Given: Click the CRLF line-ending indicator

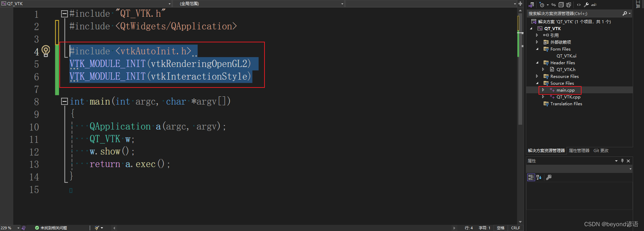Looking at the screenshot, I should [515, 228].
